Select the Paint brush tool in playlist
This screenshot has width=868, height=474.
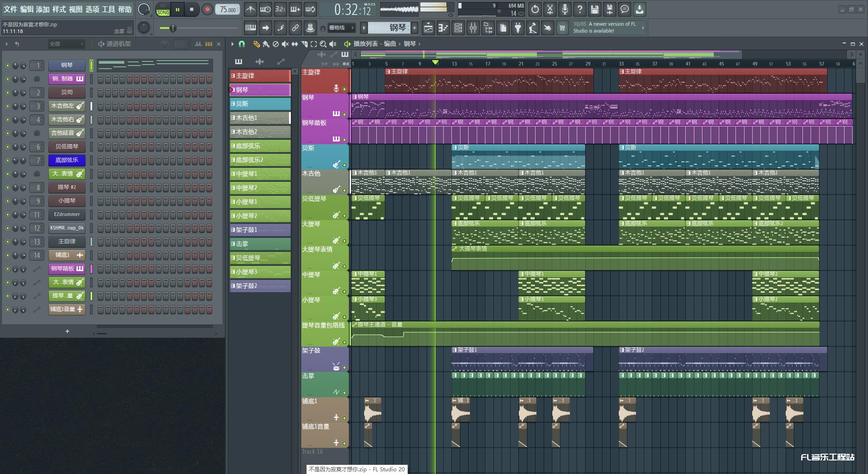tap(266, 44)
